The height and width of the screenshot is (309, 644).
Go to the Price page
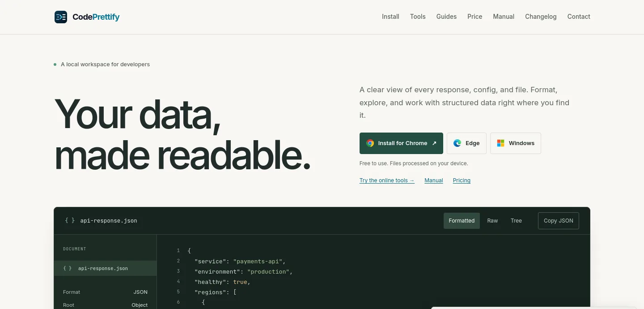(x=475, y=17)
